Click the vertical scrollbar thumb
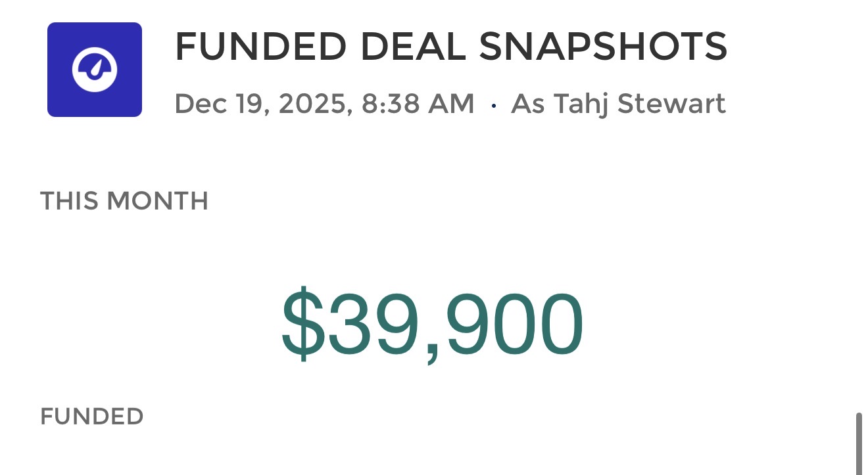 pos(858,443)
